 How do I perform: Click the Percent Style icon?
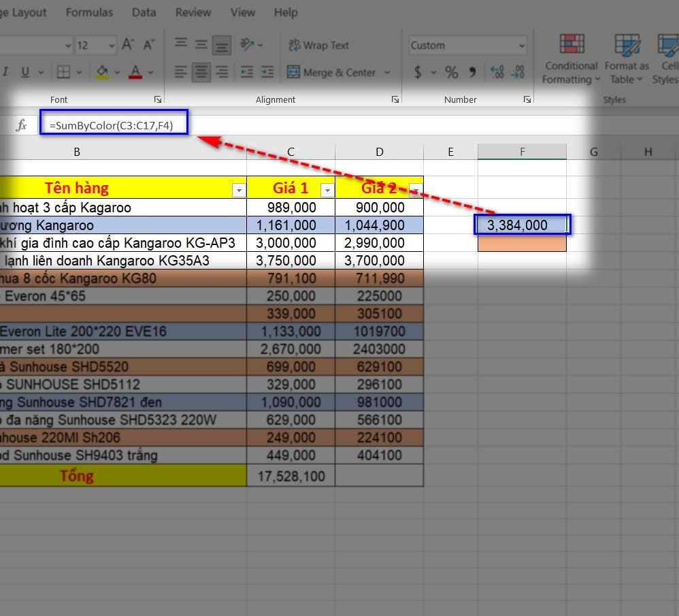coord(452,72)
